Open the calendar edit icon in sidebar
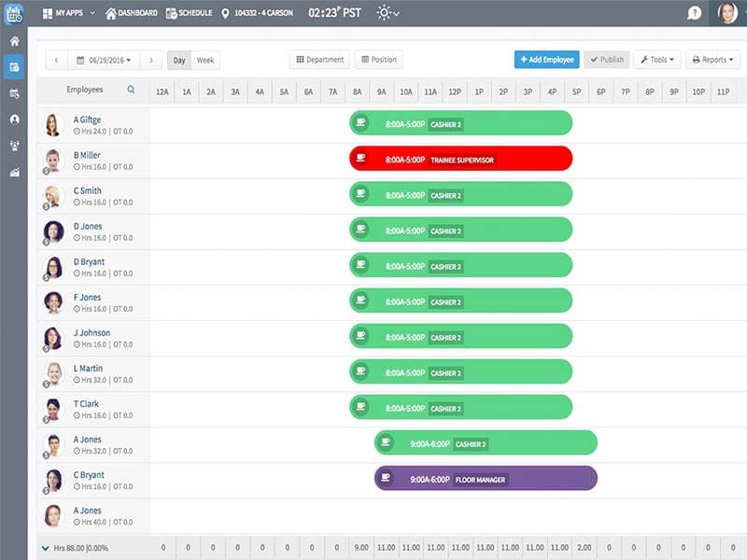This screenshot has height=560, width=747. (x=14, y=93)
